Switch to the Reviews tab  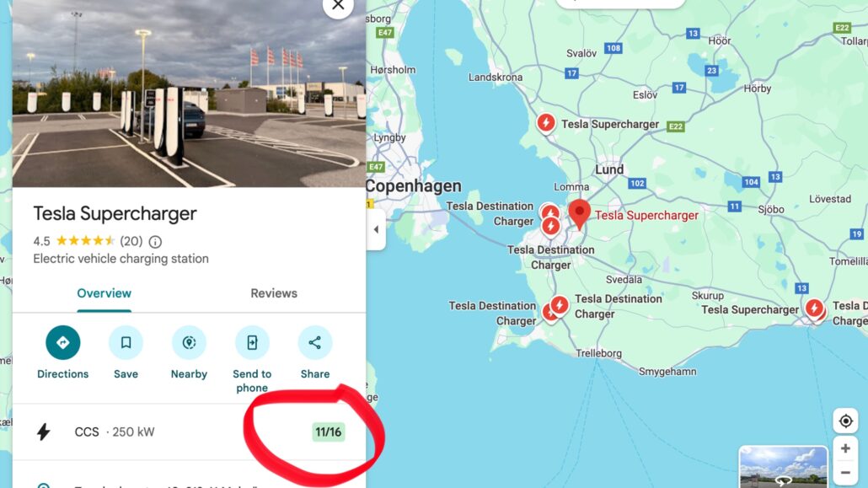pos(274,293)
